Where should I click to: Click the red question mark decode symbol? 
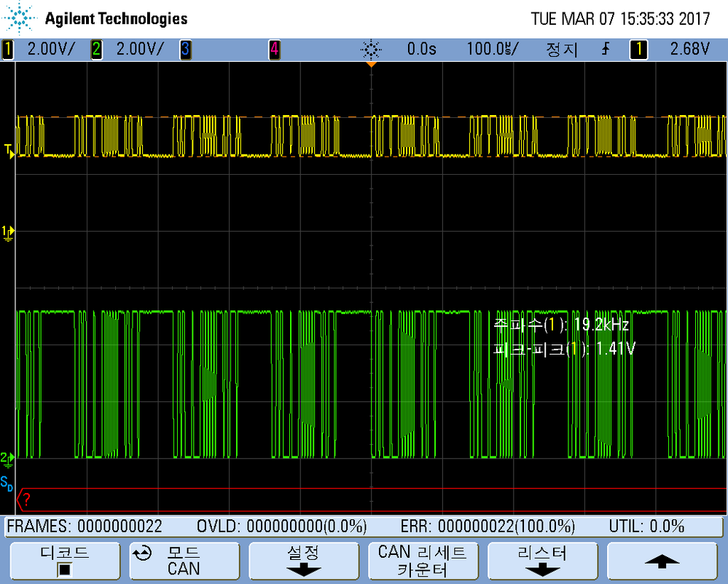click(x=26, y=500)
